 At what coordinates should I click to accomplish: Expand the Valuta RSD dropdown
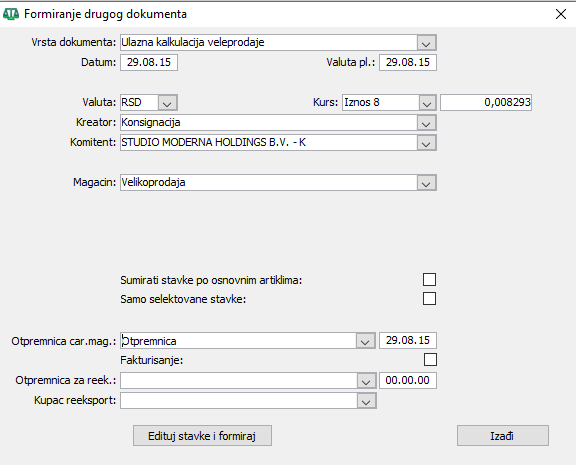(x=168, y=102)
